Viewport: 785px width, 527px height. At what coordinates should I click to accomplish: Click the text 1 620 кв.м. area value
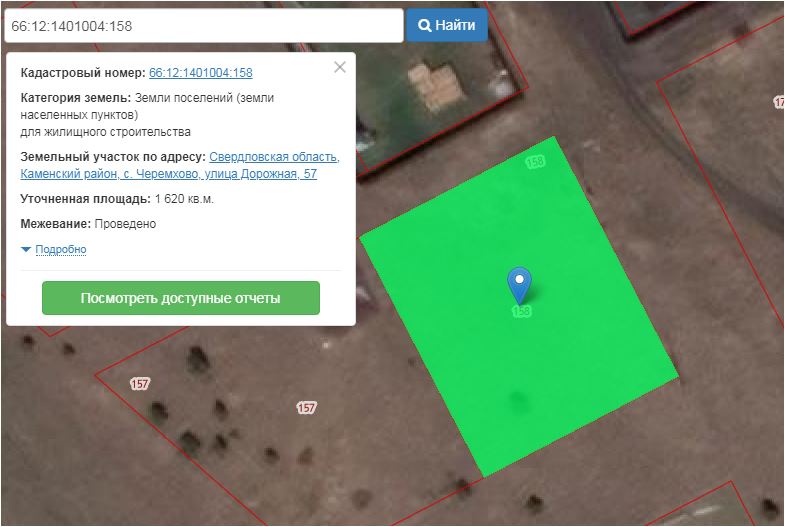click(x=184, y=199)
